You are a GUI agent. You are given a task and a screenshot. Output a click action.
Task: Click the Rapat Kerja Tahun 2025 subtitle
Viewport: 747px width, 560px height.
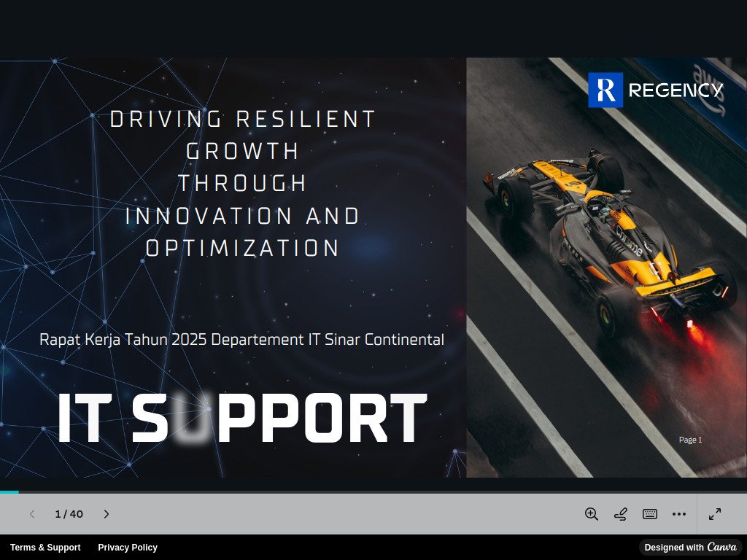click(x=241, y=340)
